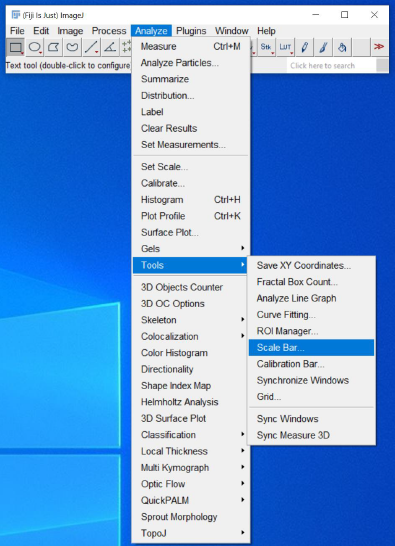Select the Angle tool

110,47
